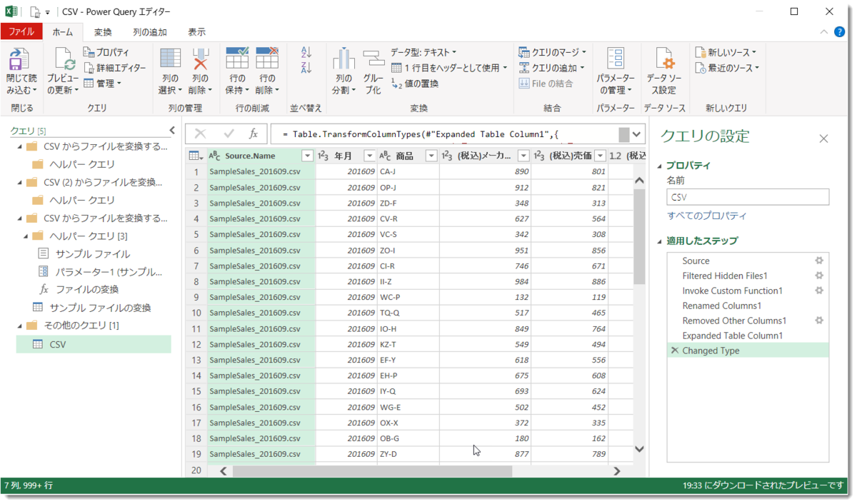Select the ファイルの変換 function query
Image resolution: width=857 pixels, height=504 pixels.
[87, 289]
